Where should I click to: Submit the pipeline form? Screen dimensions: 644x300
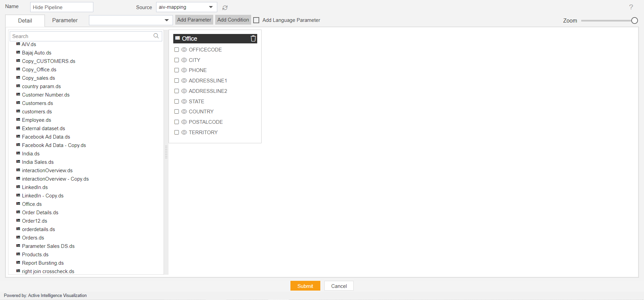(305, 286)
